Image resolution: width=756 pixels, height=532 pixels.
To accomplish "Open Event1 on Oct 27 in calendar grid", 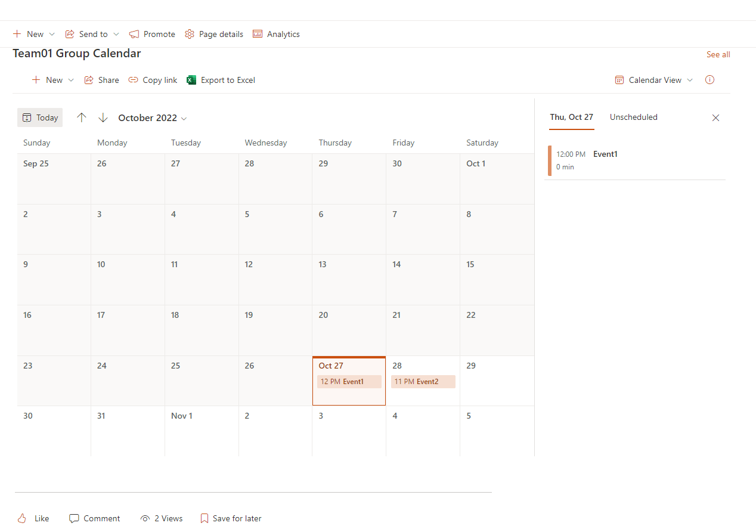I will click(x=349, y=382).
